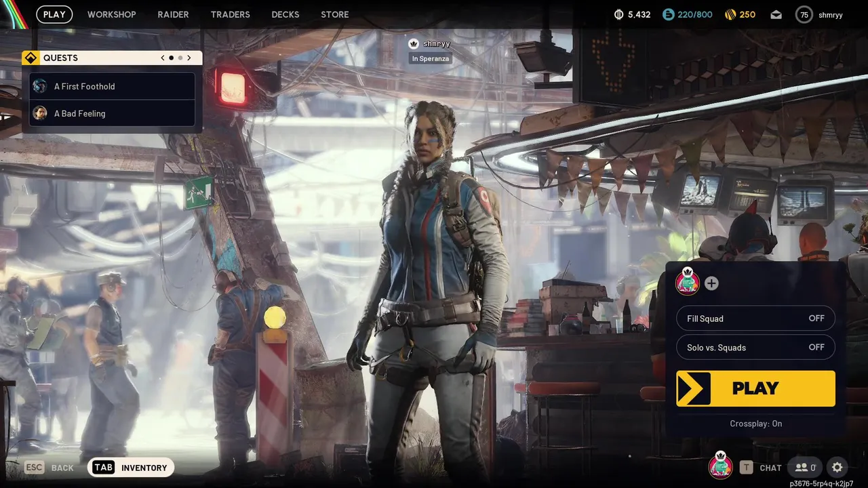This screenshot has width=868, height=488.
Task: Add a squad member with plus button
Action: coord(711,283)
